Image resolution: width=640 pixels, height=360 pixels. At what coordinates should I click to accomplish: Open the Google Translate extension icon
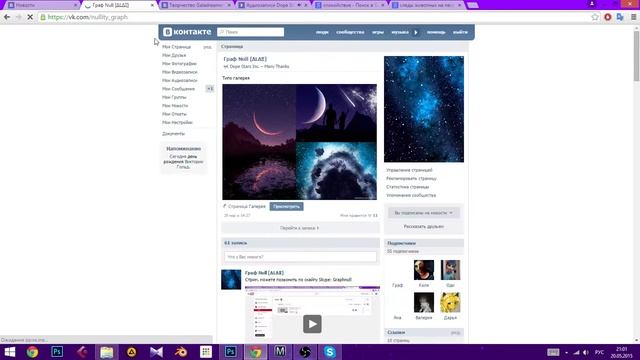620,17
